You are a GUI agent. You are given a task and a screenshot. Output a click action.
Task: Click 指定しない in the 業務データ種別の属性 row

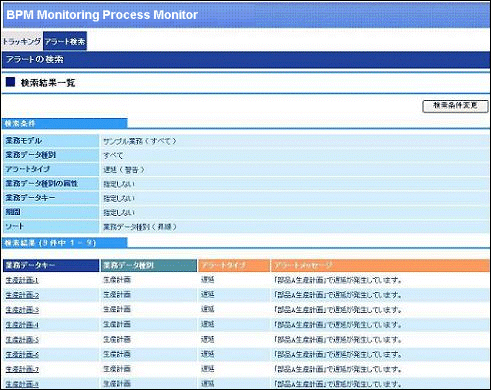[119, 184]
